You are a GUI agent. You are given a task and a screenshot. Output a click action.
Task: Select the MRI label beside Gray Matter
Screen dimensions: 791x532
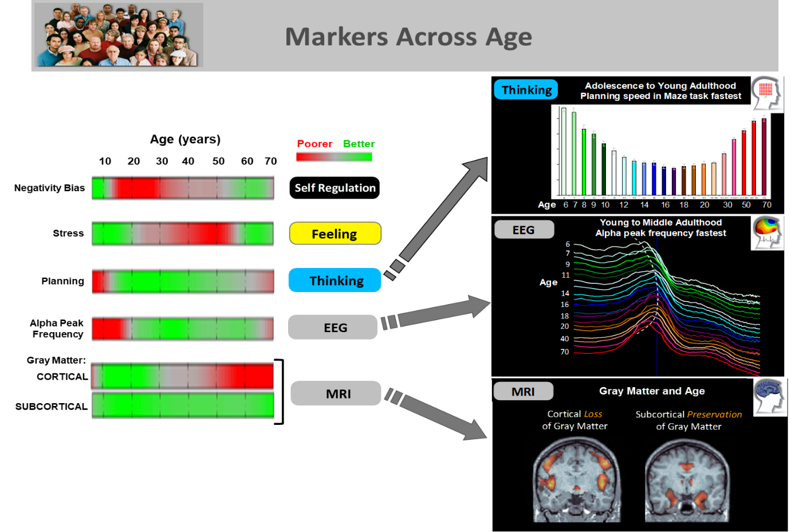coord(524,392)
